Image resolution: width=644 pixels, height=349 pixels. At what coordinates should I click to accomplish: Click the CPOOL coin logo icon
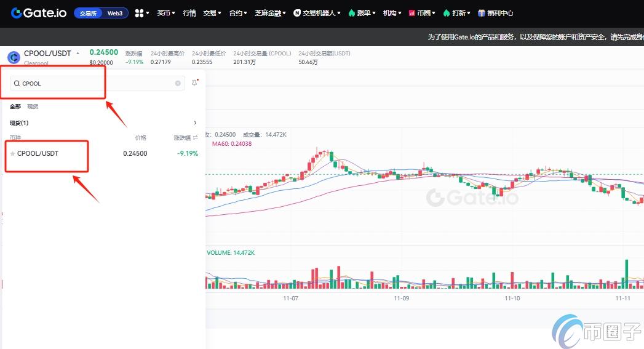coord(14,57)
